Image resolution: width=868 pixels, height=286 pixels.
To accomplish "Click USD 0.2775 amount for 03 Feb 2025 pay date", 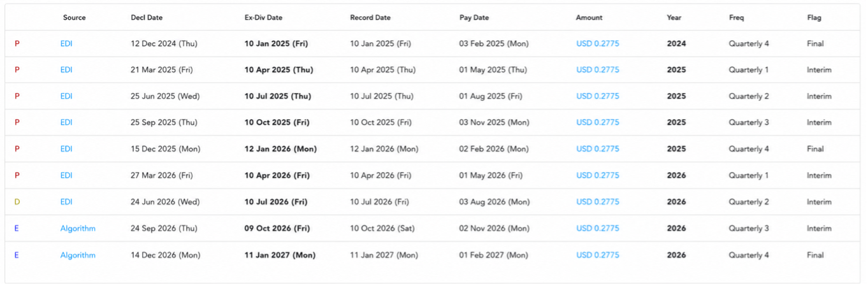I will pos(598,44).
